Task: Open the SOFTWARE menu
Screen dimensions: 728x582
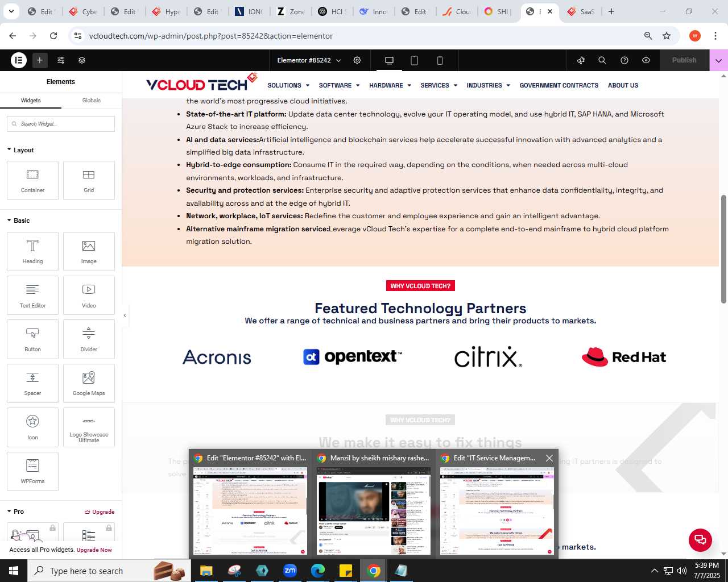Action: [339, 85]
